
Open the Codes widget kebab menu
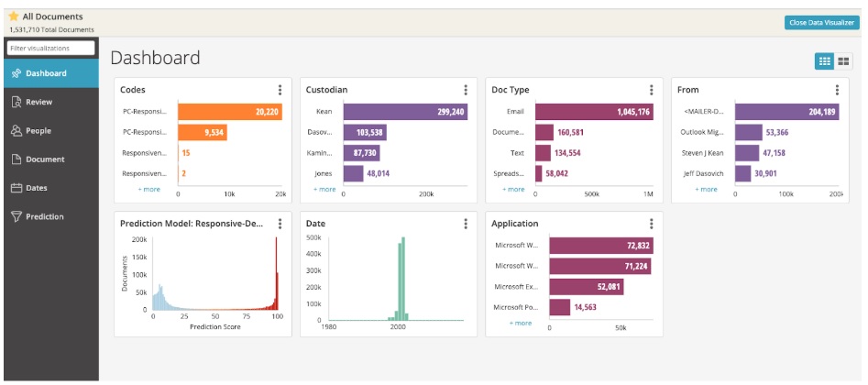[280, 90]
